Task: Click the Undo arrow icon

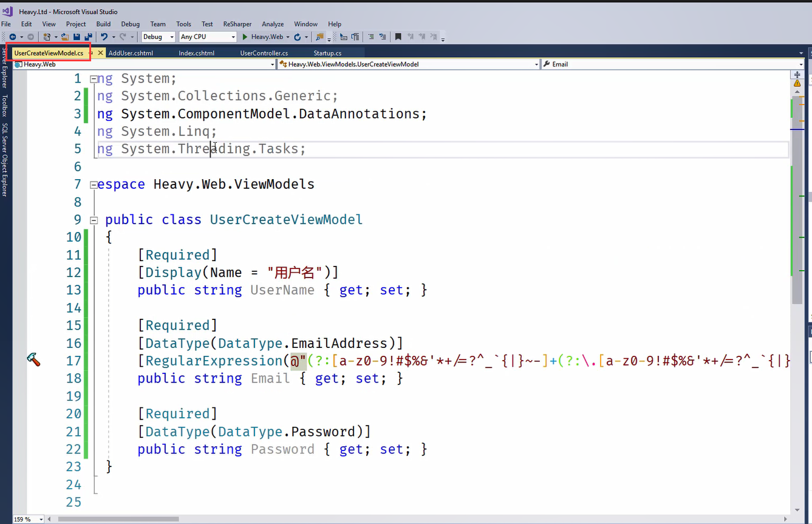Action: click(x=104, y=37)
